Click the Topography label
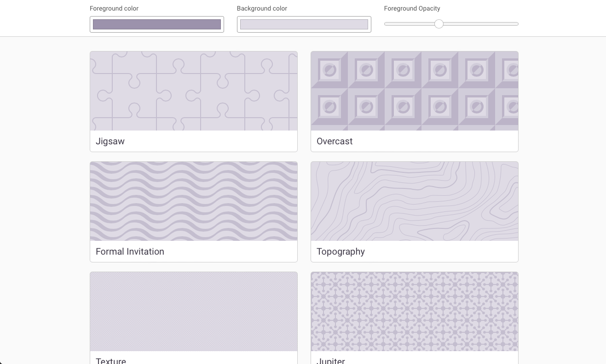This screenshot has width=606, height=364. coord(341,251)
